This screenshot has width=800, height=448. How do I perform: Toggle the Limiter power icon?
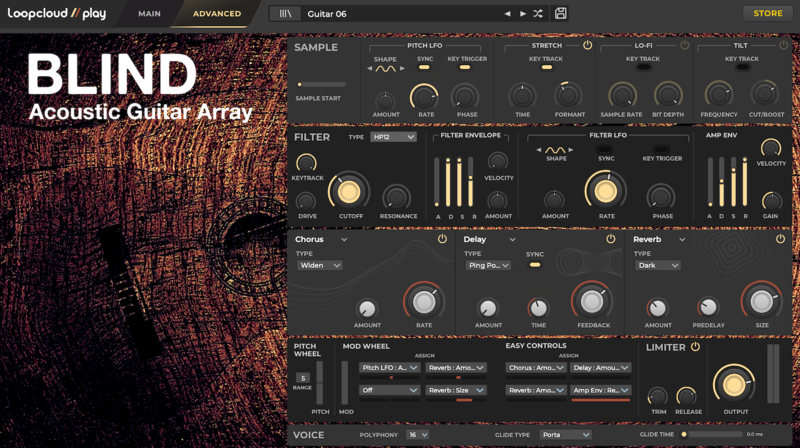(x=695, y=347)
